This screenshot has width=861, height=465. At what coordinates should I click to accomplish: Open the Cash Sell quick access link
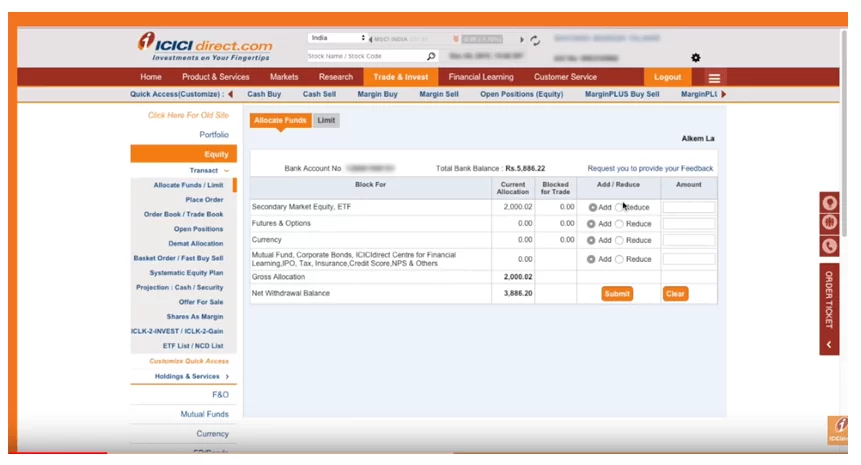pyautogui.click(x=319, y=94)
